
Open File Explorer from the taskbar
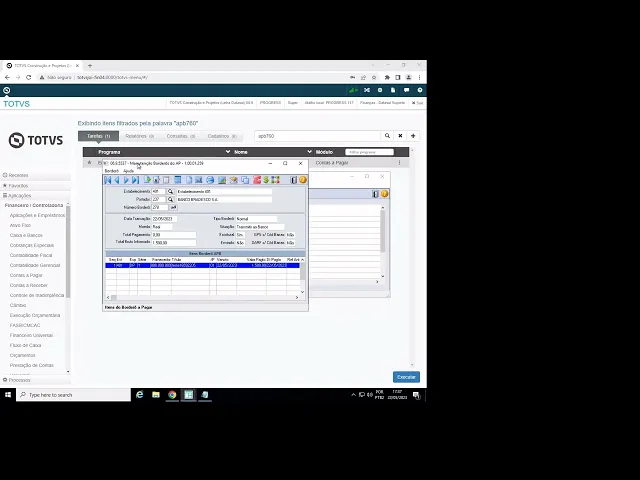coord(156,395)
